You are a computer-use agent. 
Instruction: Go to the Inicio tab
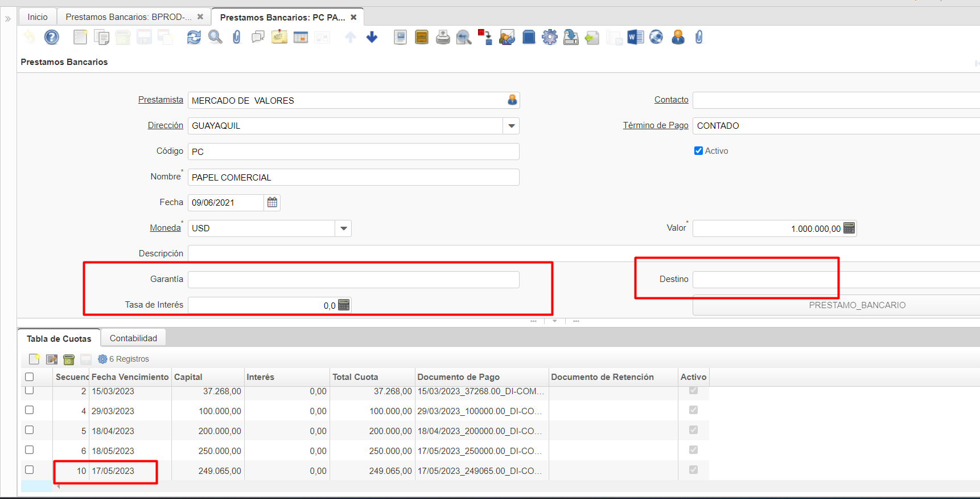coord(38,17)
